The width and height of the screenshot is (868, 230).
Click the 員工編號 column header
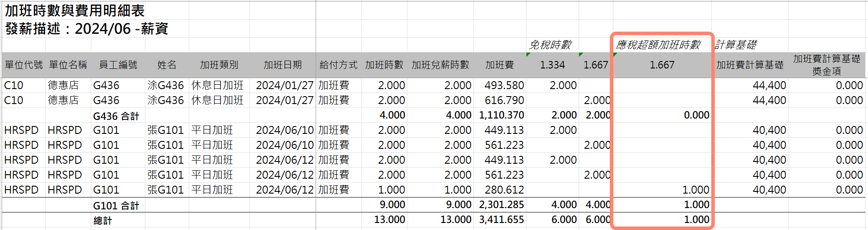tap(118, 65)
